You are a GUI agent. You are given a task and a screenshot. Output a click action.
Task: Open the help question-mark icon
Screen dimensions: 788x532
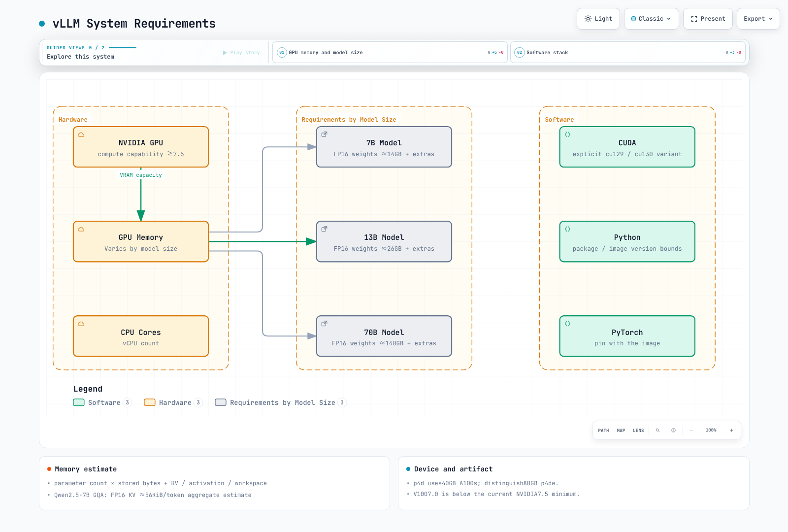pos(673,430)
